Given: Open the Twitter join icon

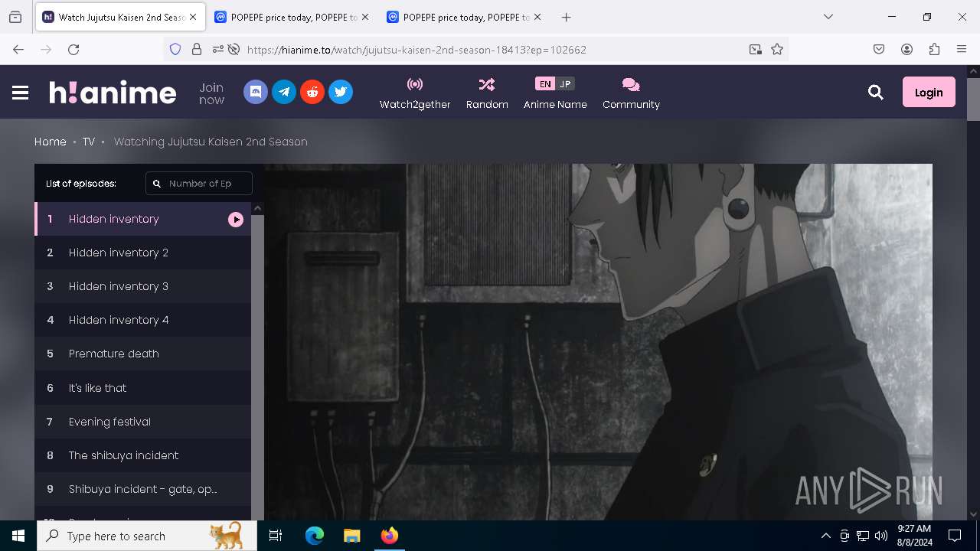Looking at the screenshot, I should click(341, 92).
